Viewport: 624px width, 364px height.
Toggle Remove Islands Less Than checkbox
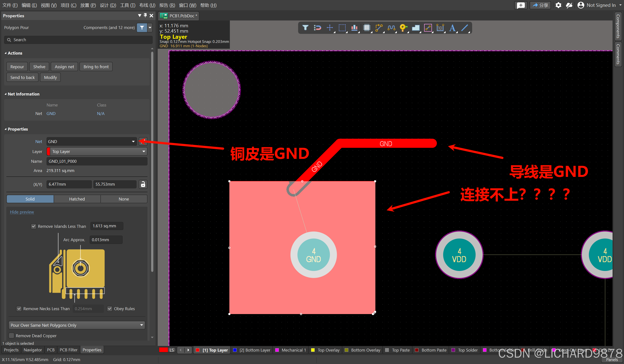(34, 226)
